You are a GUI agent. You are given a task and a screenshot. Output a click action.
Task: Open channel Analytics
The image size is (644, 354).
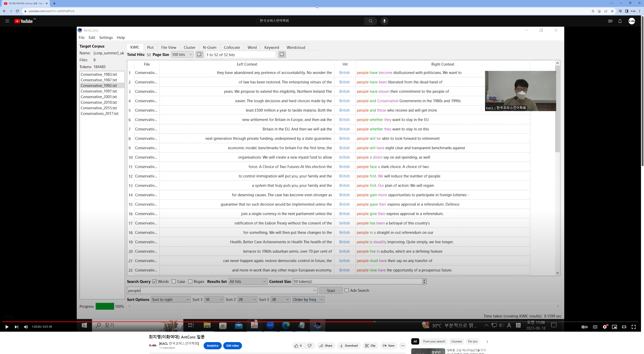click(x=212, y=345)
